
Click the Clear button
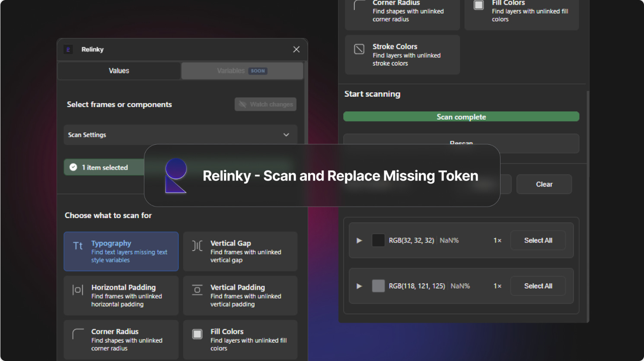[544, 184]
